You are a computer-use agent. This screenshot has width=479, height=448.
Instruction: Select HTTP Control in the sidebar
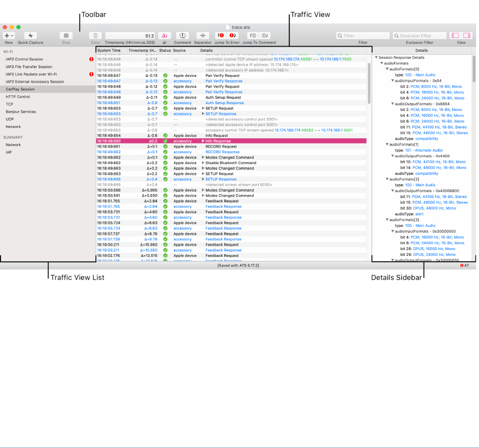point(18,97)
